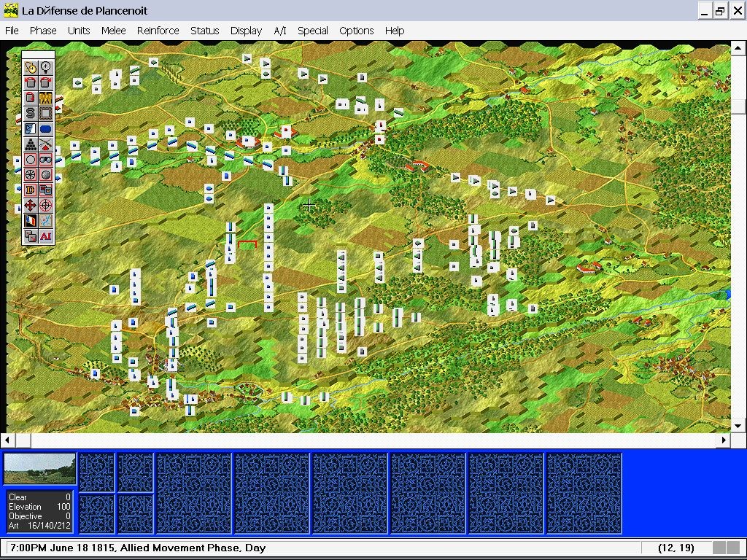Open the Help menu
The height and width of the screenshot is (560, 747).
(395, 31)
